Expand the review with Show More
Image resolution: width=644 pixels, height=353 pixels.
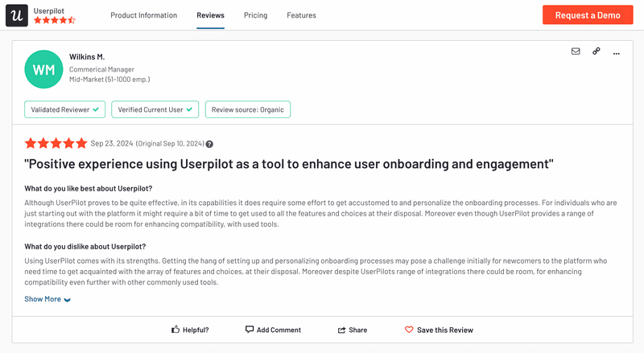(x=43, y=299)
